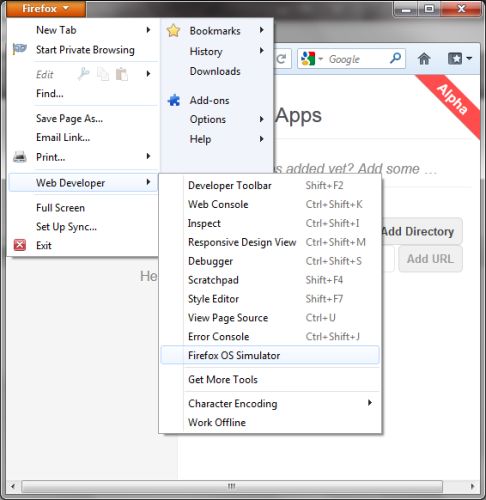Select Firefox OS Simulator menu entry
Screen dimensions: 486x500
(x=270, y=355)
